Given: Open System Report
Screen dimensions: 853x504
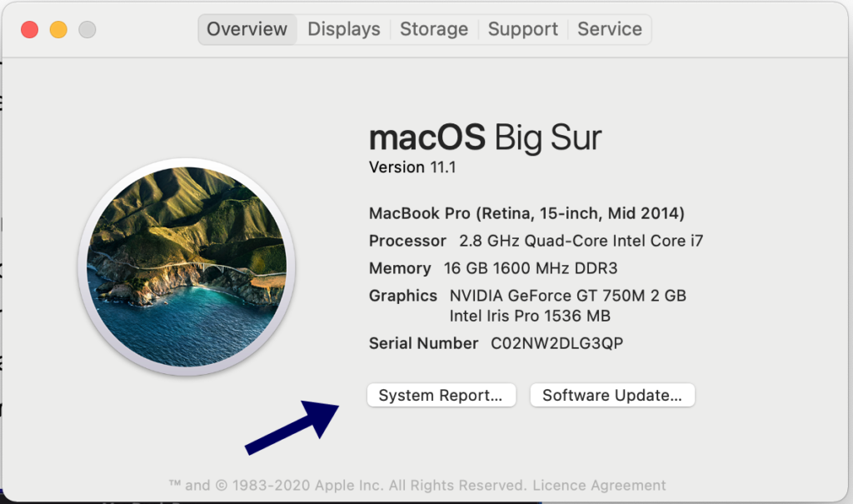Looking at the screenshot, I should pyautogui.click(x=441, y=395).
